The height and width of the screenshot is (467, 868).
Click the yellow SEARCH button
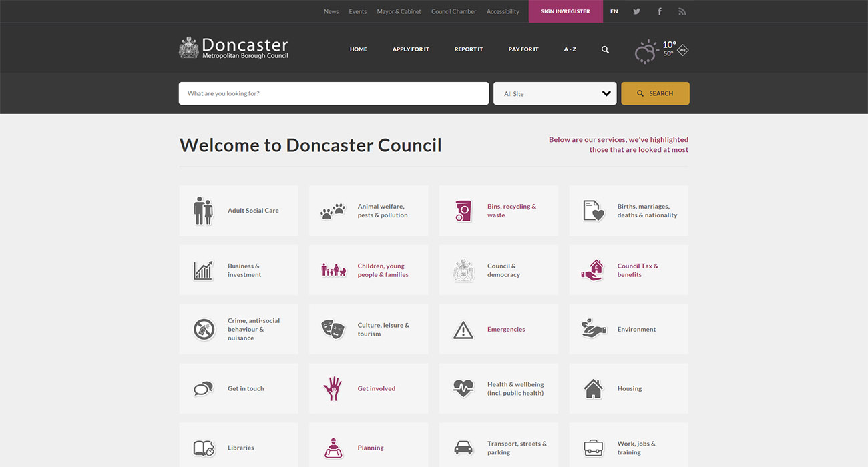tap(655, 93)
